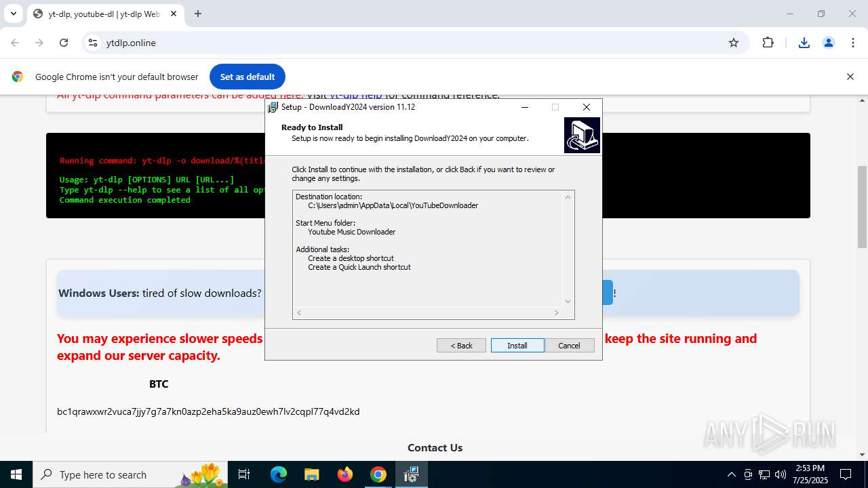Click the Install button in Setup

[517, 346]
